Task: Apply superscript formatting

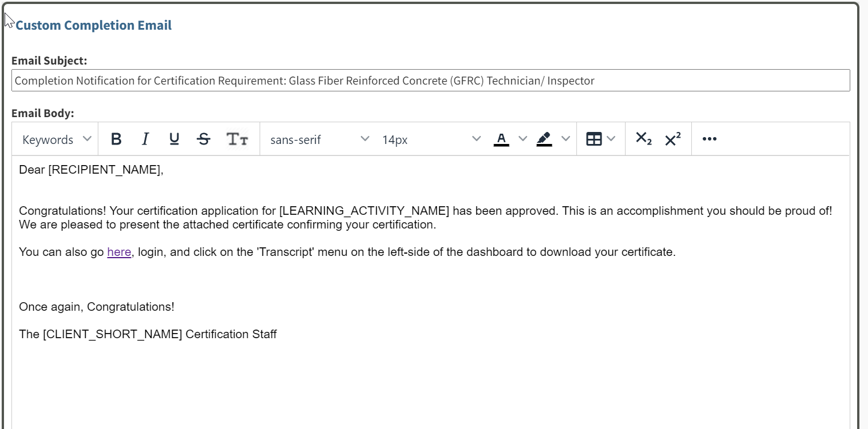Action: [673, 139]
